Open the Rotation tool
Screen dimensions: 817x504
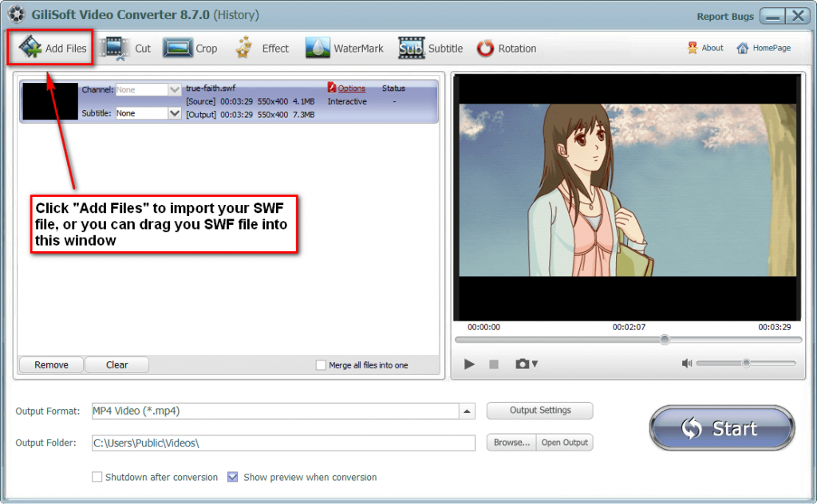pyautogui.click(x=507, y=48)
